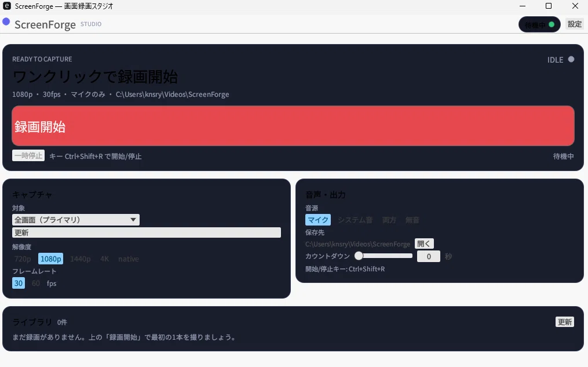Select マイク audio source
Screen dimensions: 588x367
[318, 220]
